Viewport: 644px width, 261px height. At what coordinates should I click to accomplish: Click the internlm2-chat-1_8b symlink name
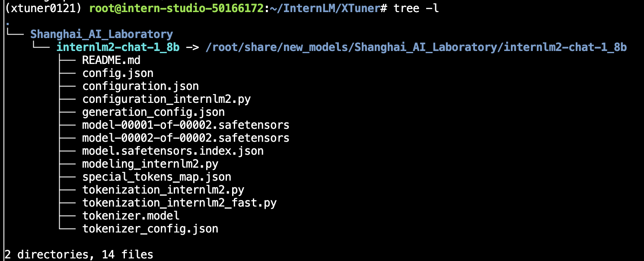coord(118,47)
